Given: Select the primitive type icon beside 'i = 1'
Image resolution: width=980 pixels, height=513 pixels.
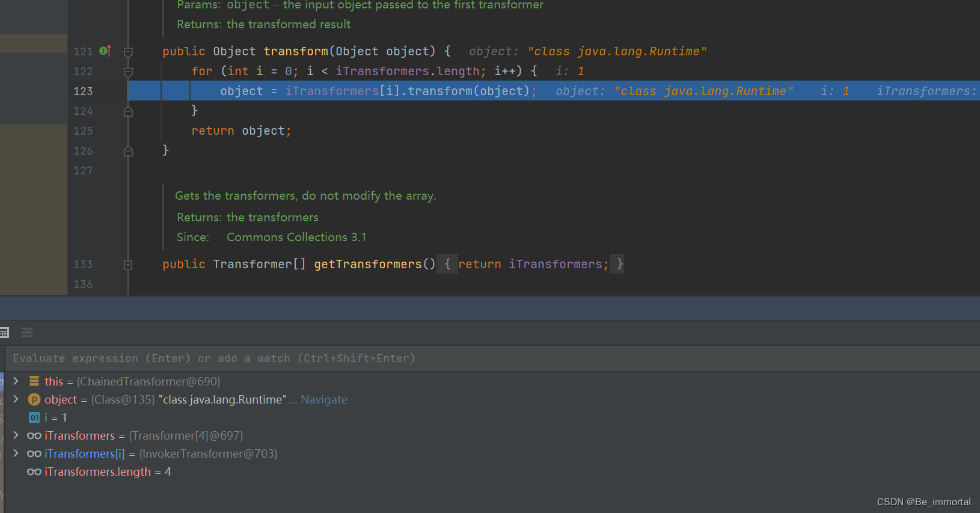Looking at the screenshot, I should [x=34, y=417].
